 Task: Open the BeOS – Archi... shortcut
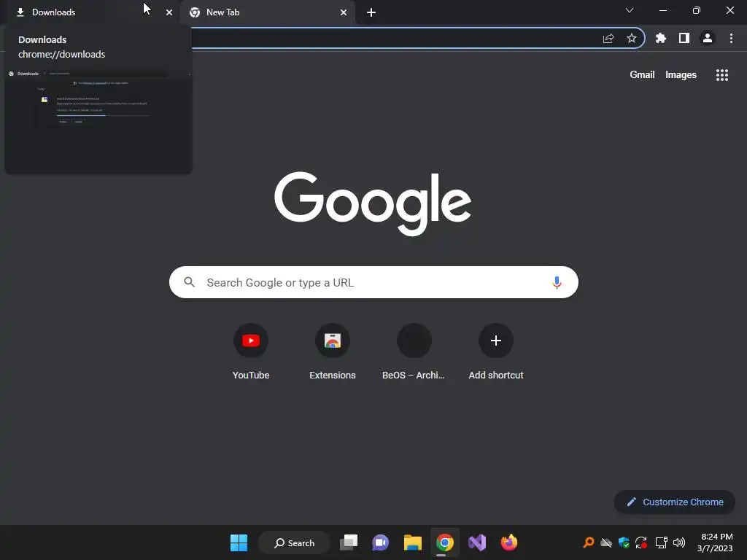[414, 351]
